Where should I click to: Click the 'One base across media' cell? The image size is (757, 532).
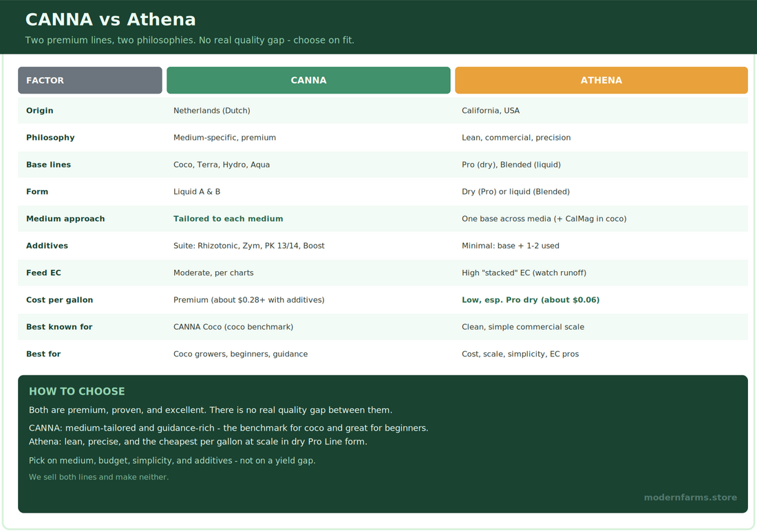click(544, 219)
